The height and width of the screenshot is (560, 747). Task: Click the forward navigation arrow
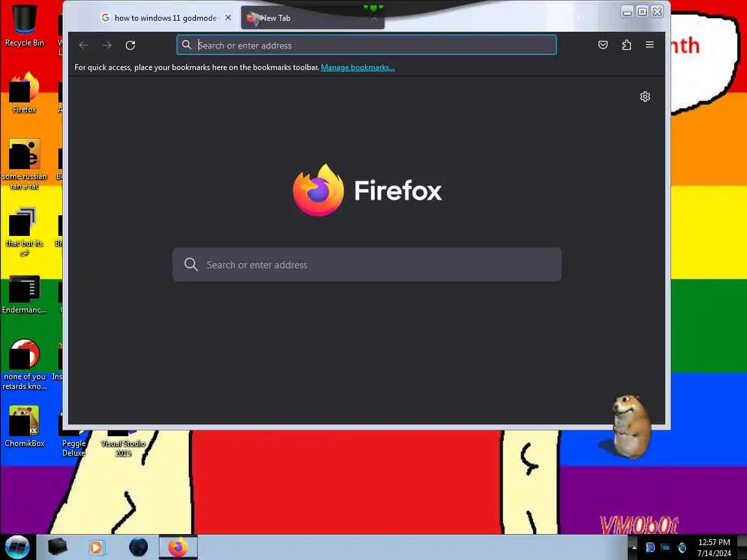point(107,45)
